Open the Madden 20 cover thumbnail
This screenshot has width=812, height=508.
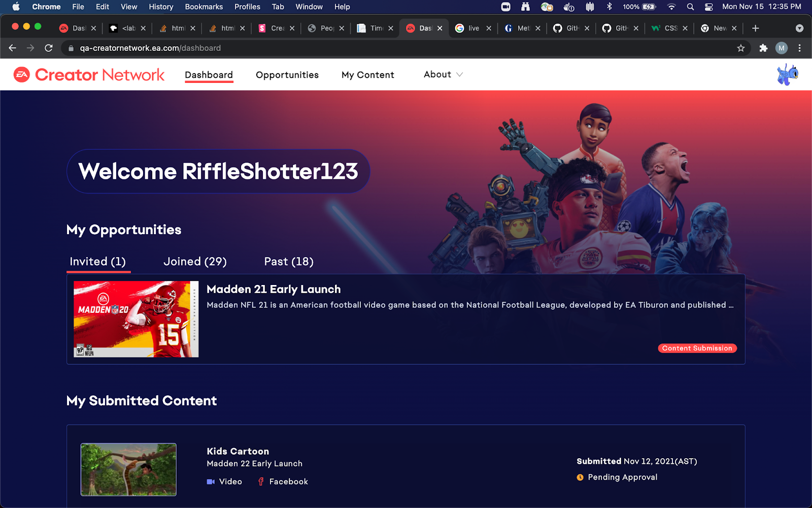pos(136,319)
